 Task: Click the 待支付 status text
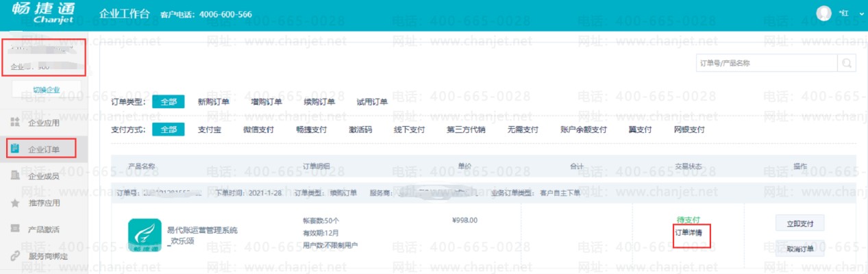click(688, 220)
